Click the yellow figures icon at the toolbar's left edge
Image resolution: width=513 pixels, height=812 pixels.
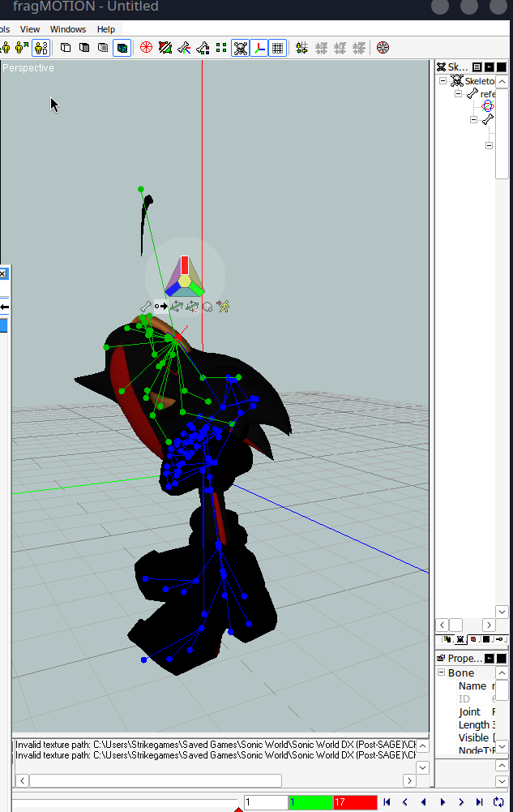click(5, 48)
